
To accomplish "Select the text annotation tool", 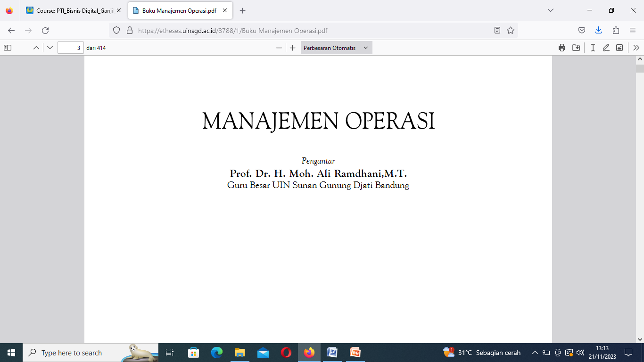I will (x=593, y=48).
